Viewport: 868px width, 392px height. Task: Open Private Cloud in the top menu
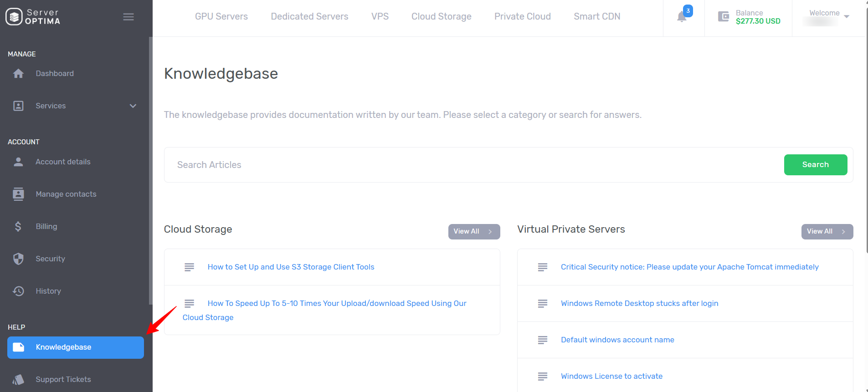click(523, 16)
